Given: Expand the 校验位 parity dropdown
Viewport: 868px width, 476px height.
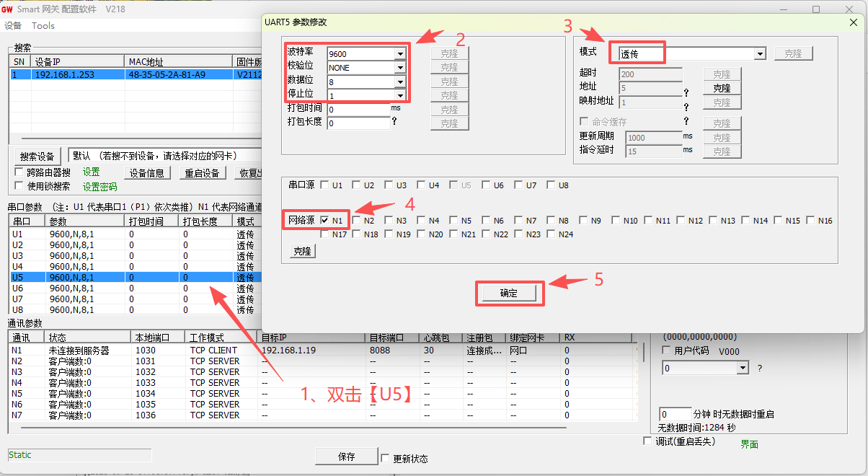Looking at the screenshot, I should [x=400, y=68].
